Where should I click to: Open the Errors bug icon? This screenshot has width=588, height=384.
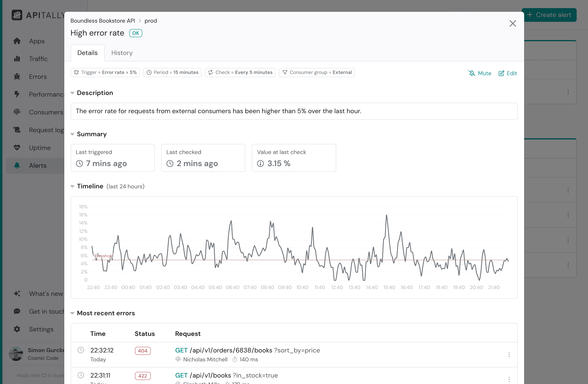[x=17, y=77]
